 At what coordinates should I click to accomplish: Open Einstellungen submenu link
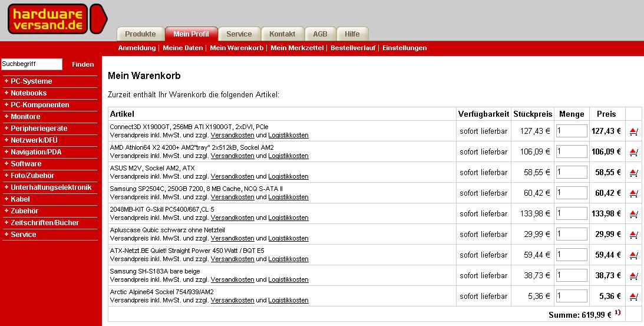(x=405, y=48)
